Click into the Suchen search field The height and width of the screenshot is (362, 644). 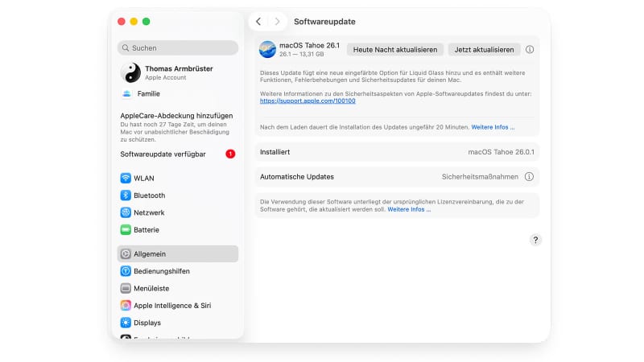pyautogui.click(x=178, y=47)
